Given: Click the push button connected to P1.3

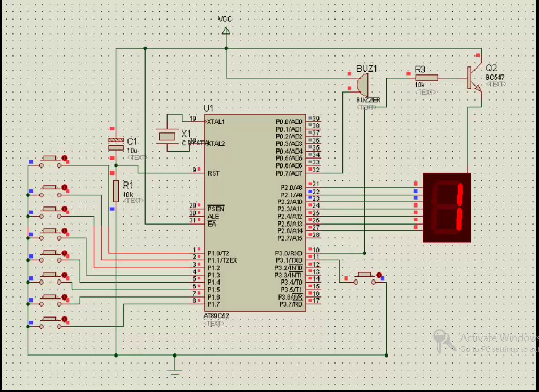Looking at the screenshot, I should coord(50,232).
